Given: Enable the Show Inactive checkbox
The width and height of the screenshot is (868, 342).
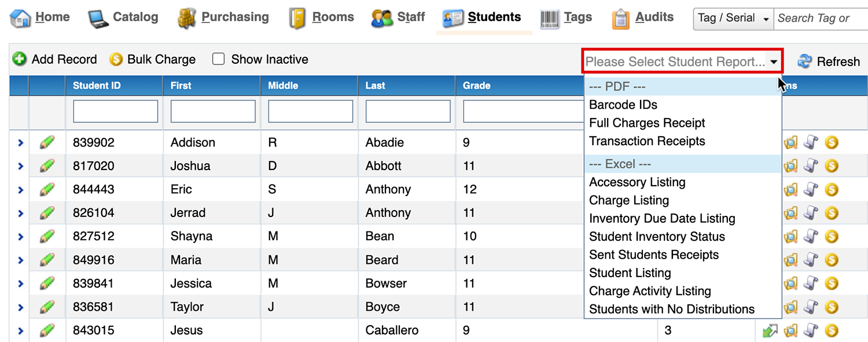Looking at the screenshot, I should [218, 59].
